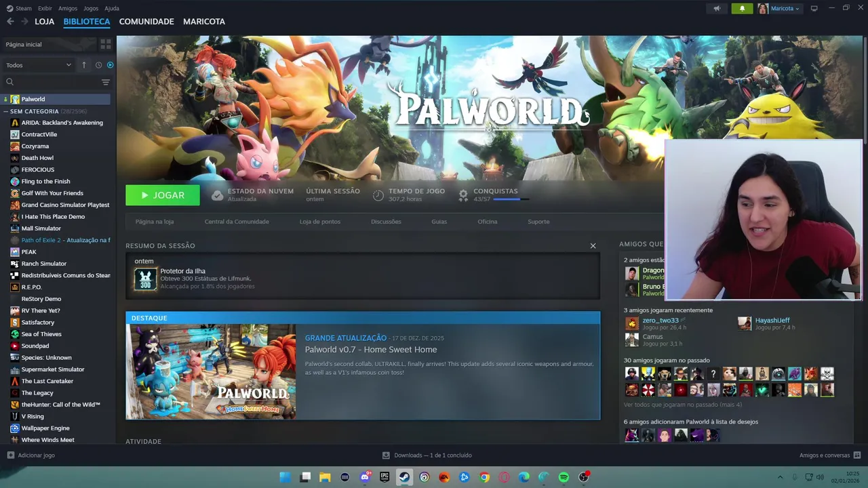Image resolution: width=868 pixels, height=488 pixels.
Task: Open the Jogos menu
Action: click(91, 8)
